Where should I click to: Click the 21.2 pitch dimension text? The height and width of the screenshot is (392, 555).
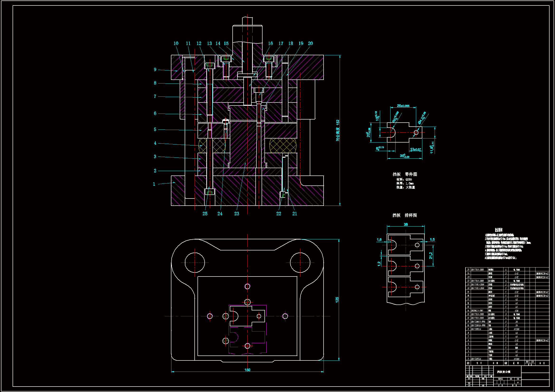[x=431, y=256]
